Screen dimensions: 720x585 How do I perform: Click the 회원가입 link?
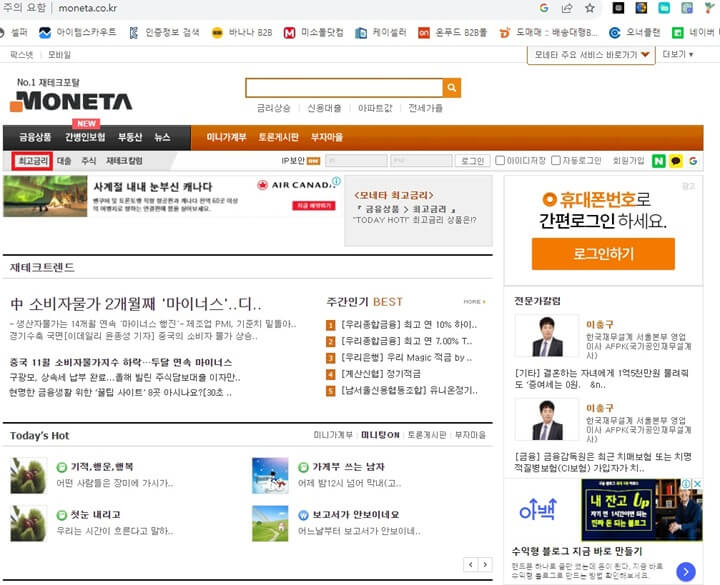629,161
